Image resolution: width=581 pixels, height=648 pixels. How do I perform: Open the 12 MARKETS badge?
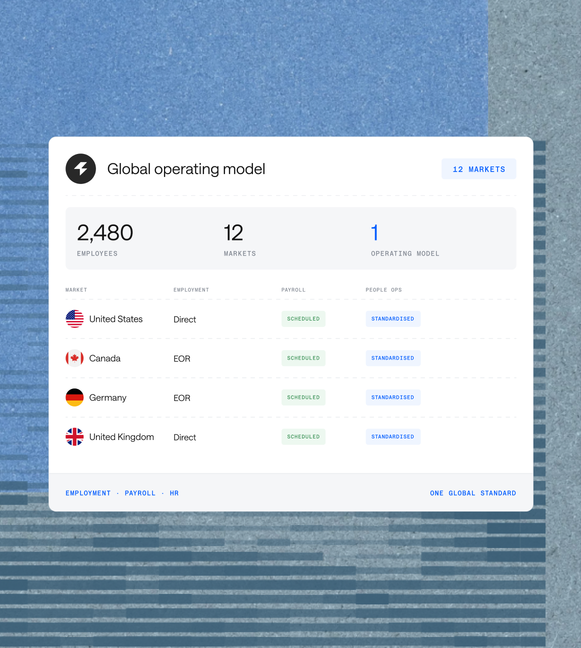click(x=479, y=169)
